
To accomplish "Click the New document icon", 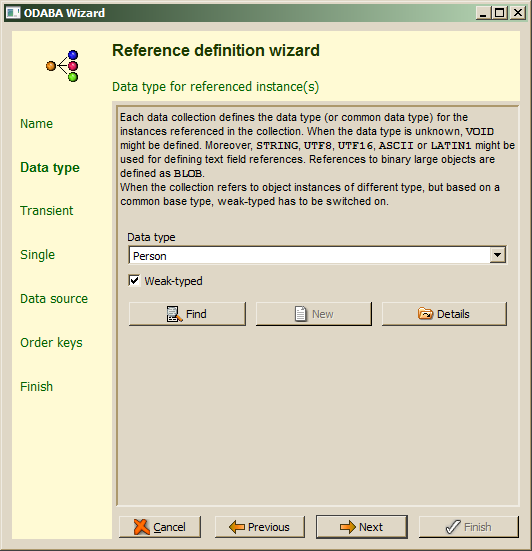I will pyautogui.click(x=300, y=314).
